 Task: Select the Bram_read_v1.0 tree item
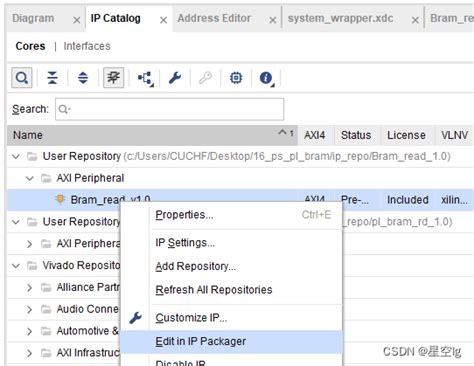tap(110, 200)
